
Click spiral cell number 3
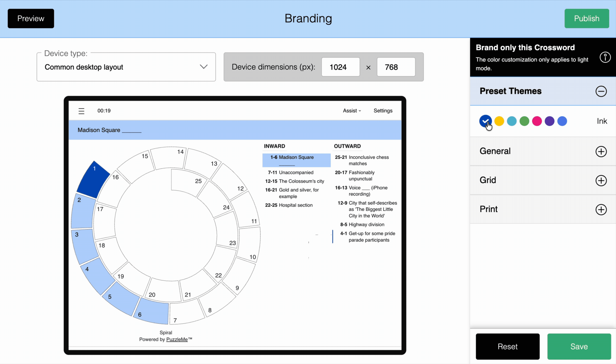[x=85, y=247]
